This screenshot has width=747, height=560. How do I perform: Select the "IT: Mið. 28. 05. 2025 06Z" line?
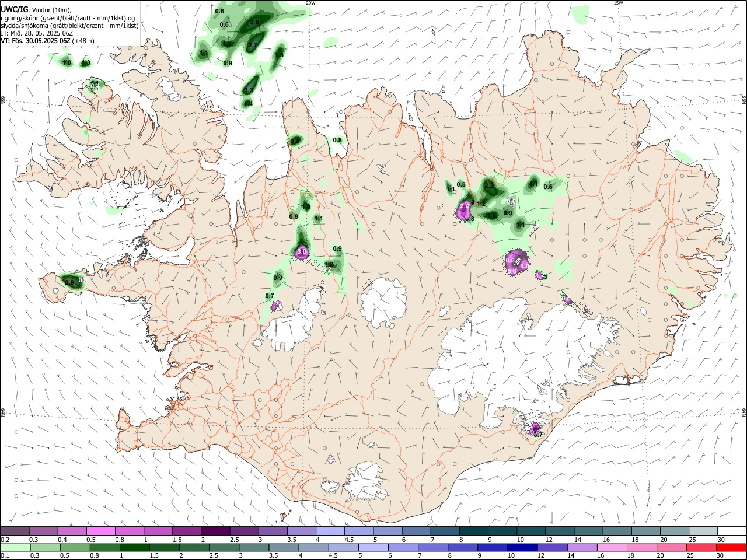click(37, 33)
